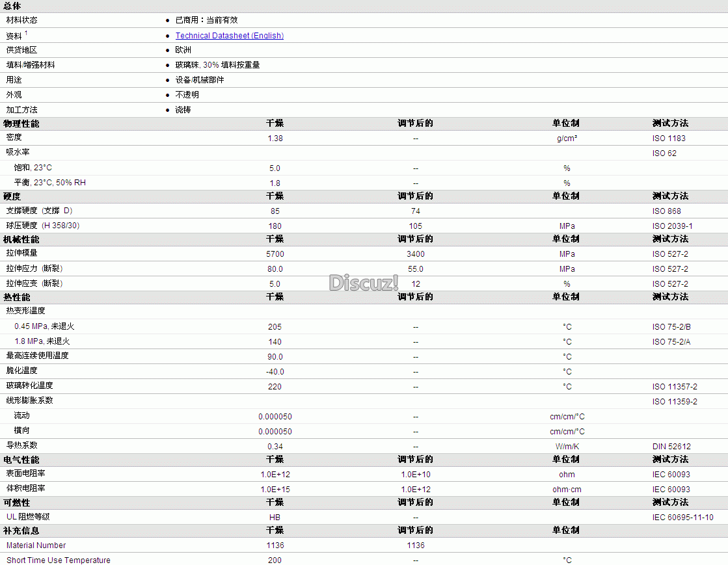Select the 不透明 appearance value
The image size is (728, 565).
click(187, 95)
